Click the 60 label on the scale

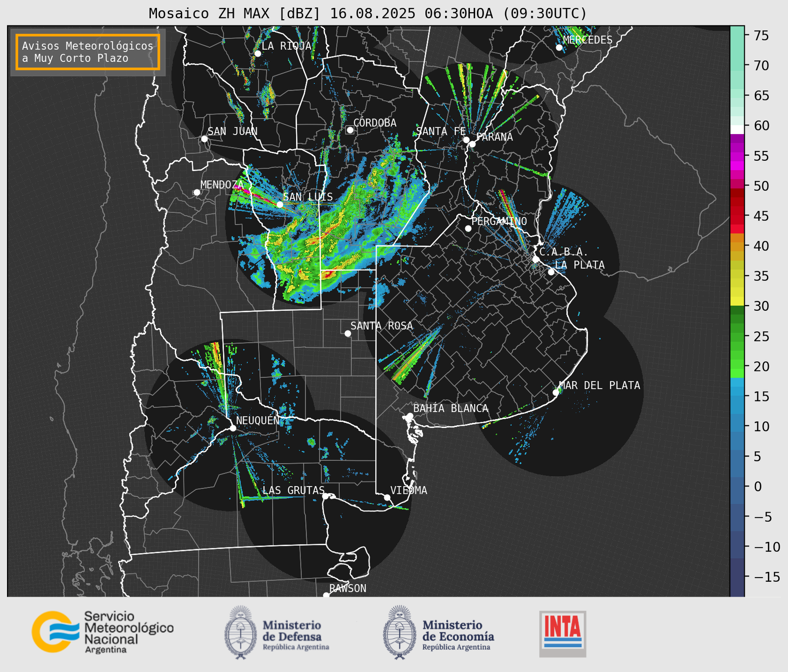[x=761, y=126]
